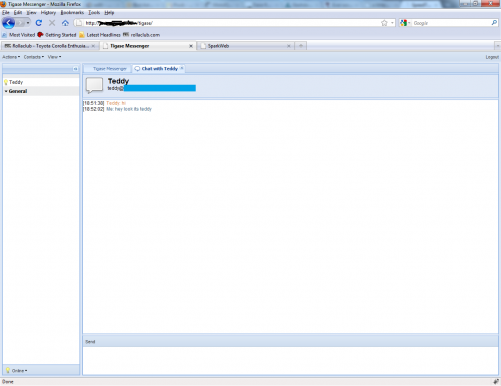Select the Tigase Messenger browser tab
Viewport: 501px width, 386px height.
pos(147,46)
